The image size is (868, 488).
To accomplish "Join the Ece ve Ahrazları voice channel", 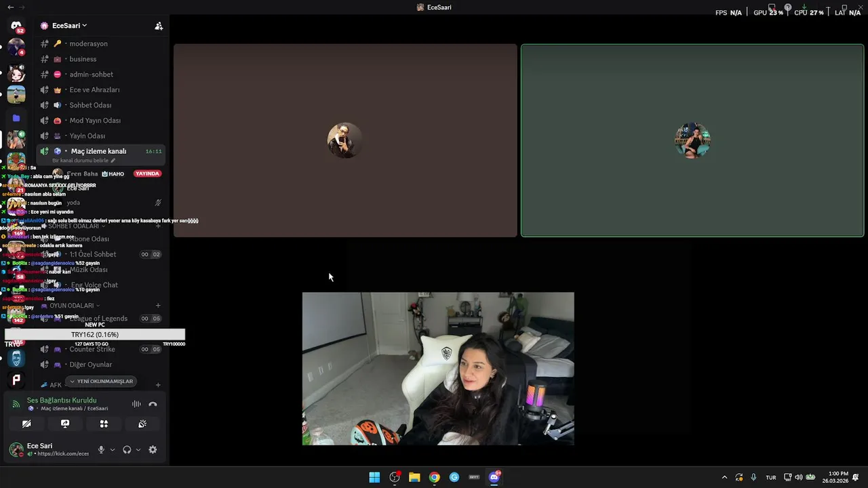I will (102, 89).
